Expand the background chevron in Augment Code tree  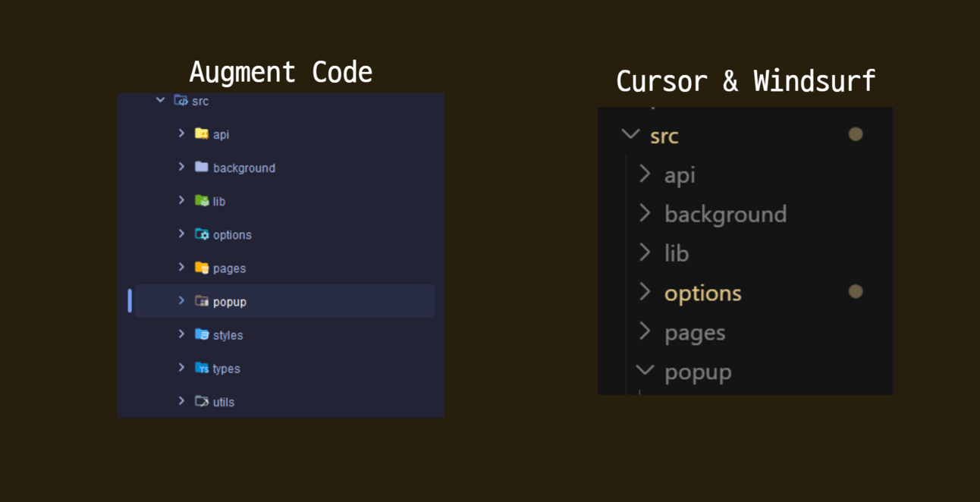point(181,167)
